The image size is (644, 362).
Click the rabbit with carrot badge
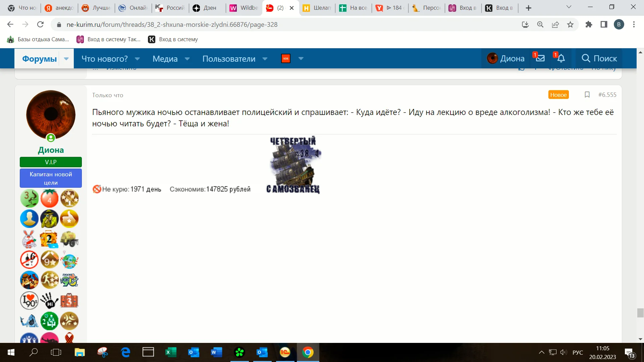coord(29,239)
